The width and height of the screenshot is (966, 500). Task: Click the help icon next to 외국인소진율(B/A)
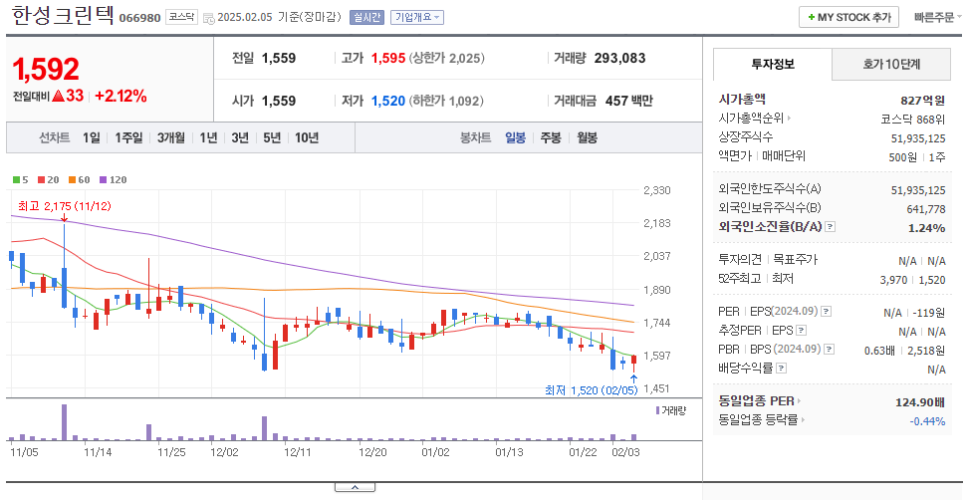click(830, 227)
